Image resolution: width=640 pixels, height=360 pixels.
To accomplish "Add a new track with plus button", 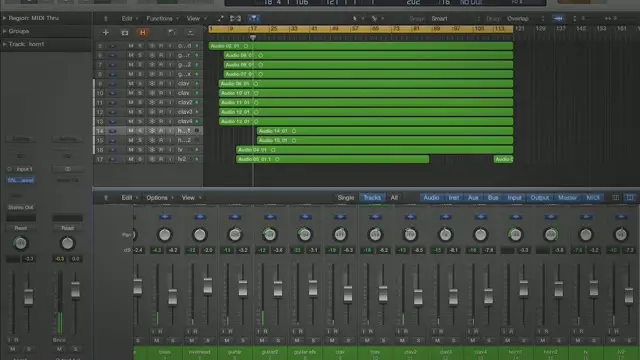I will click(x=106, y=33).
